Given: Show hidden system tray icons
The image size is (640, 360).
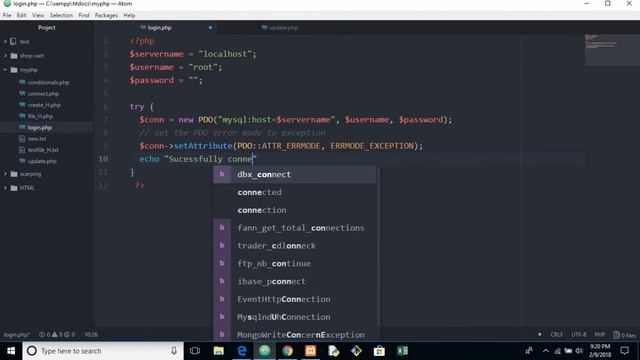Looking at the screenshot, I should pyautogui.click(x=546, y=351).
